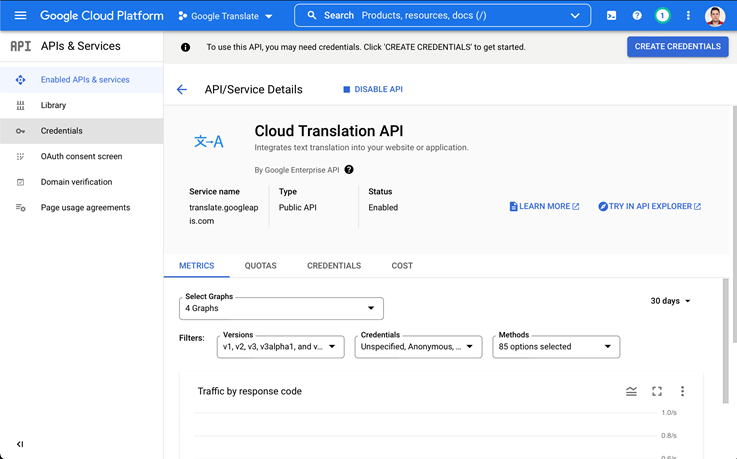The height and width of the screenshot is (459, 737).
Task: Activate Cloud Shell terminal icon
Action: (x=611, y=16)
